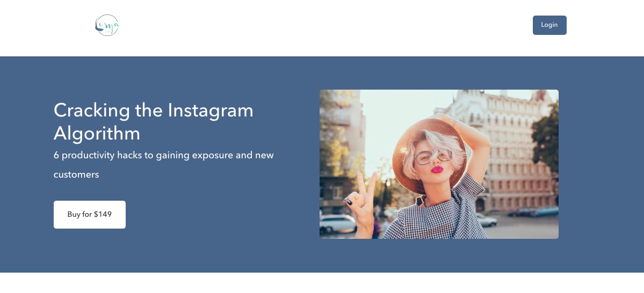Click the word Algorithm in the title

(x=97, y=134)
